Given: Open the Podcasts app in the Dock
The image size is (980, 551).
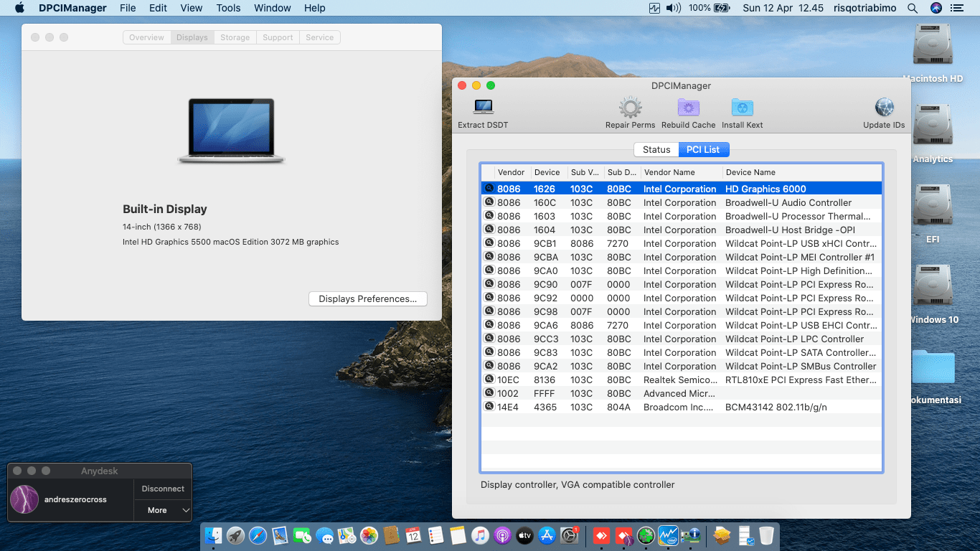Looking at the screenshot, I should point(502,535).
